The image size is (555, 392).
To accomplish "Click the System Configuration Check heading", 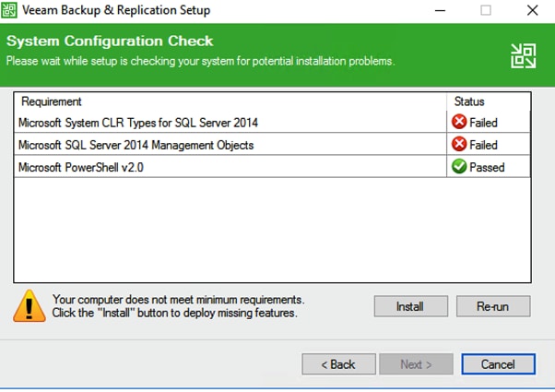I will (x=110, y=42).
